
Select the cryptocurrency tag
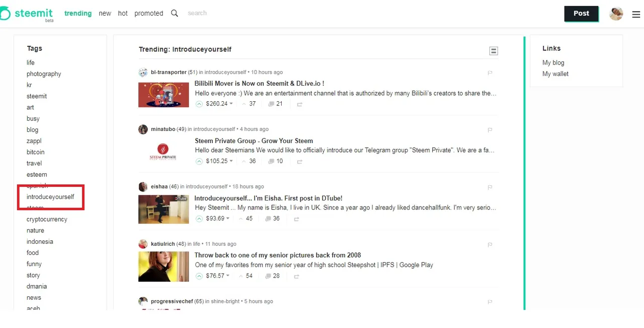tap(47, 220)
